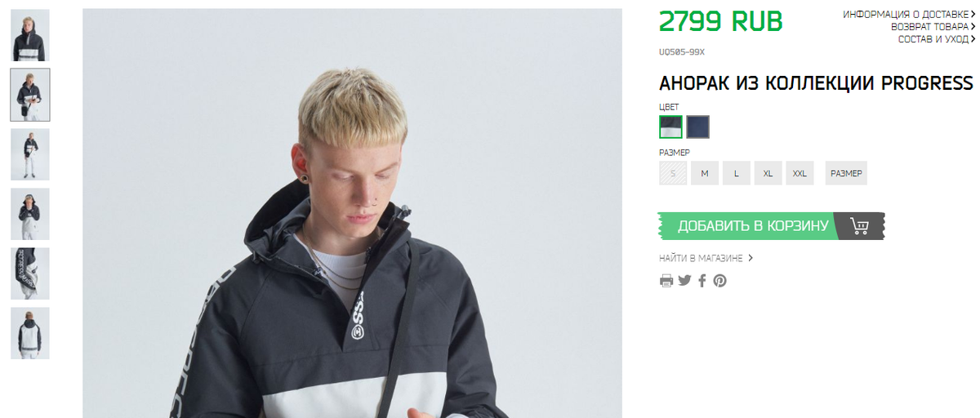Click the shopping cart icon
This screenshot has height=418, width=980.
tap(859, 226)
